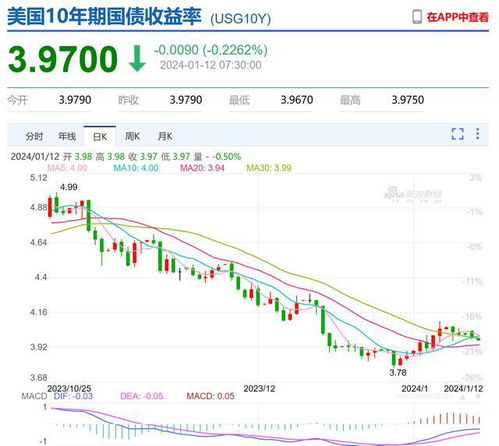
Task: Click the Sina Finance watermark logo
Action: 413,194
